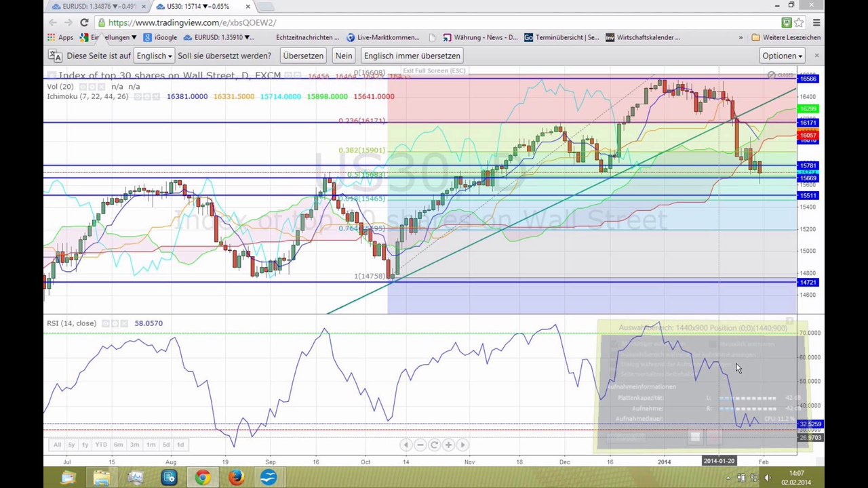
Task: Go back with browser back arrow
Action: 53,22
